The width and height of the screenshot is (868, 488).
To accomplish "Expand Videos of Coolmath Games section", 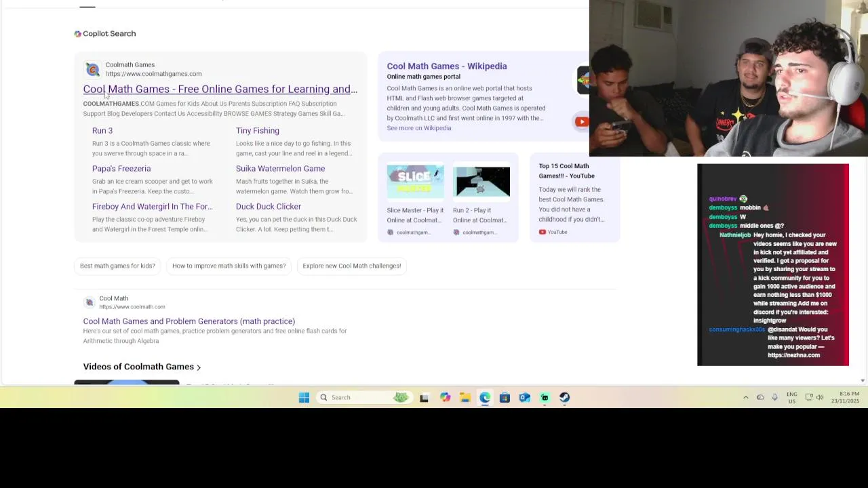I will pyautogui.click(x=142, y=367).
